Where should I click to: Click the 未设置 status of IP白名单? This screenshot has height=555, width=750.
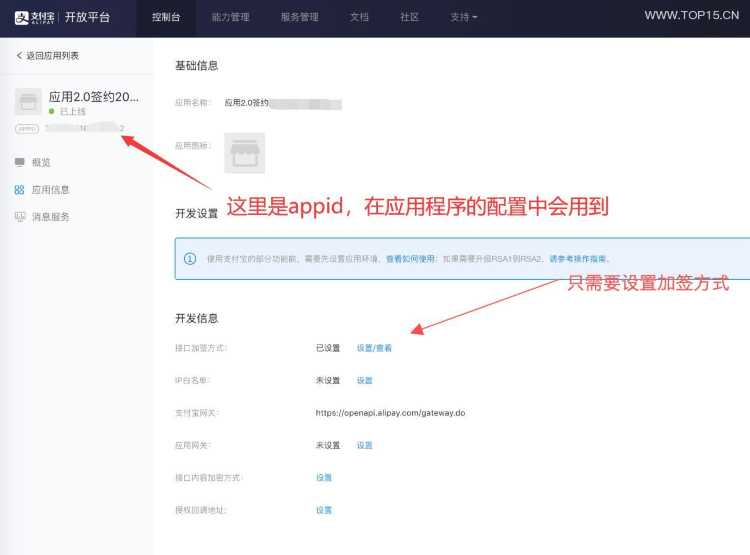[x=328, y=380]
